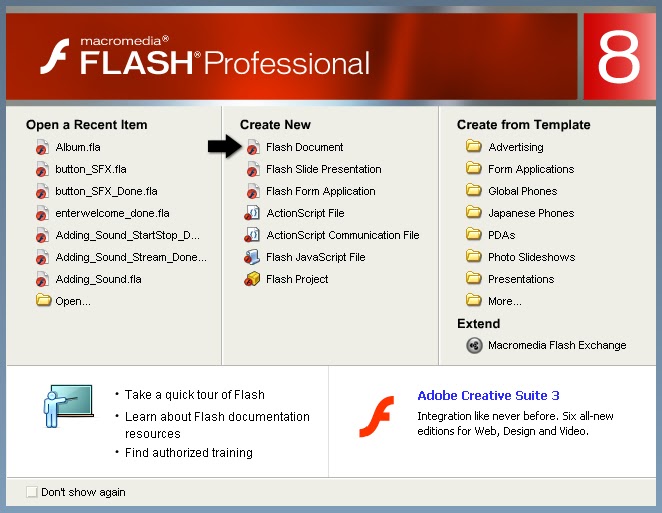Screen dimensions: 662x513
Task: Click the Form Applications folder icon
Action: point(474,168)
